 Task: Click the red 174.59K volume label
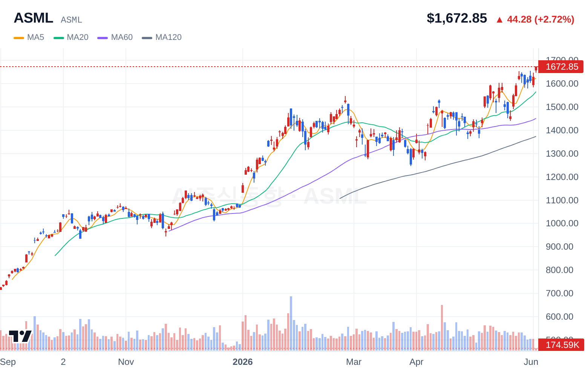(x=561, y=345)
